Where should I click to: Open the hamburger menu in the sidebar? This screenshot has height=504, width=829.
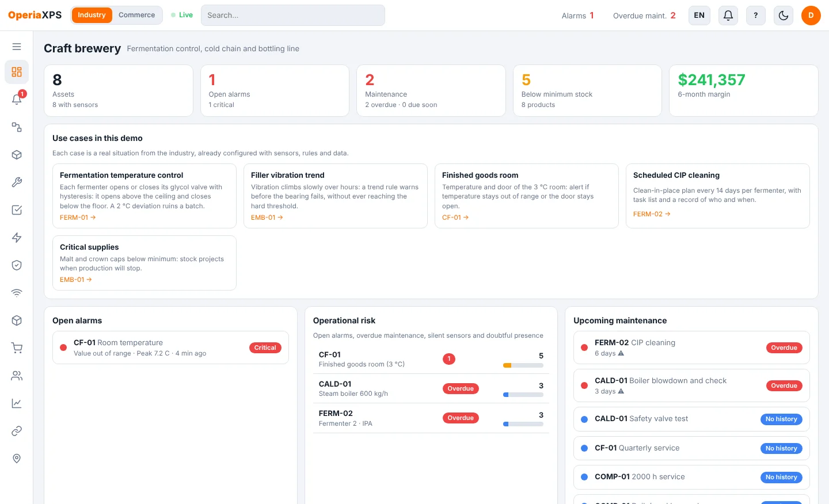[17, 47]
